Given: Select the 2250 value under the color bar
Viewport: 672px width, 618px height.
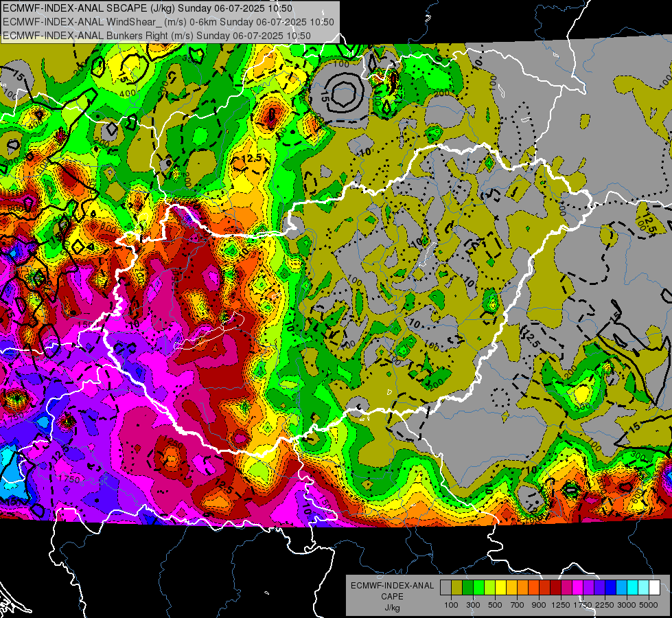Looking at the screenshot, I should (x=605, y=605).
